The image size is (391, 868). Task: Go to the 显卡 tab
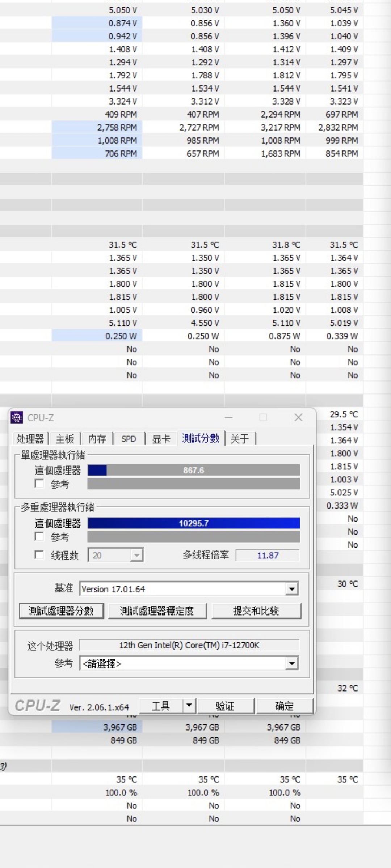tap(161, 439)
